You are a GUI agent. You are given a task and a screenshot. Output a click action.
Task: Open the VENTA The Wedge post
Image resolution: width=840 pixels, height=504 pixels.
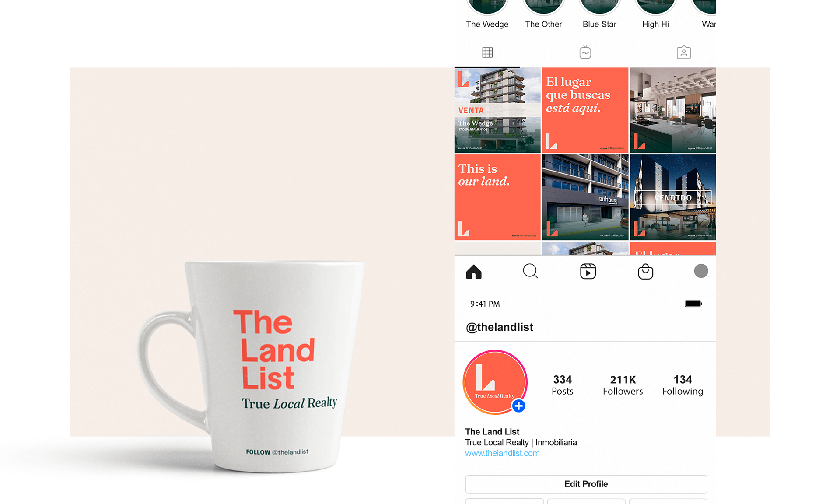pos(497,110)
